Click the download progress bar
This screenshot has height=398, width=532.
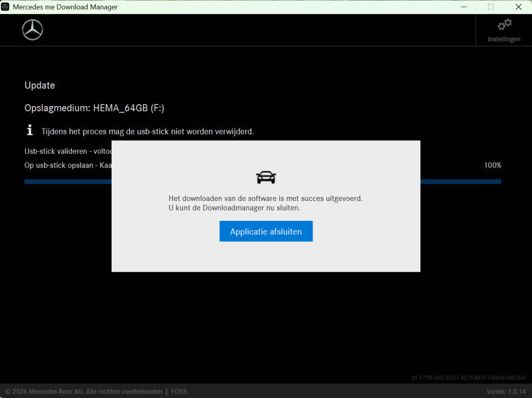[262, 182]
